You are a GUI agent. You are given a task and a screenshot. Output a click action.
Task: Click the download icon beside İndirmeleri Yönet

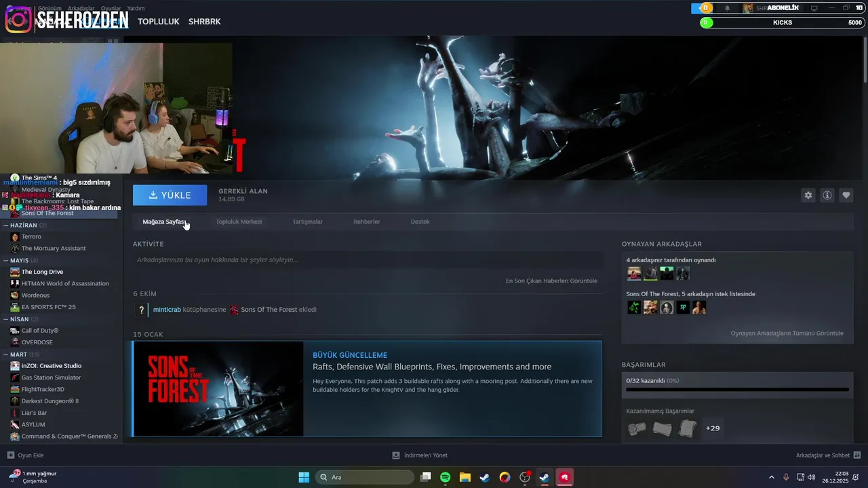[x=396, y=455]
